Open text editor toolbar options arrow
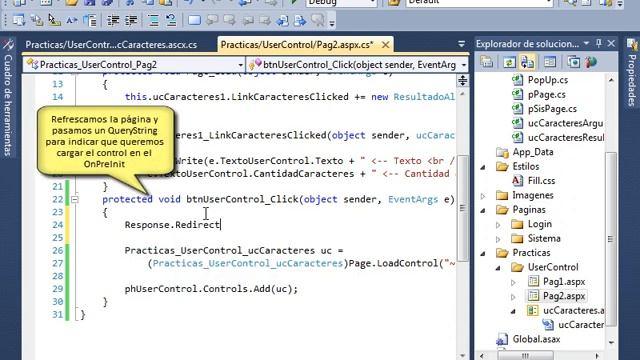The height and width of the screenshot is (360, 640). point(332,23)
